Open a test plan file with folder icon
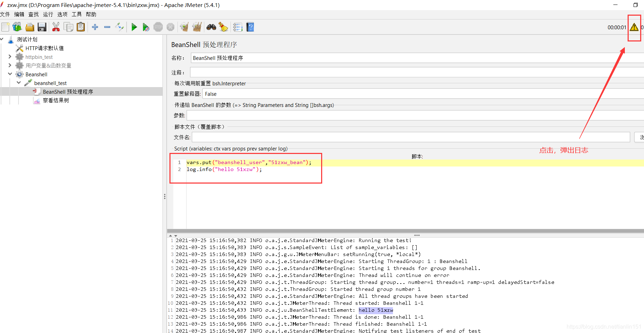 (30, 27)
